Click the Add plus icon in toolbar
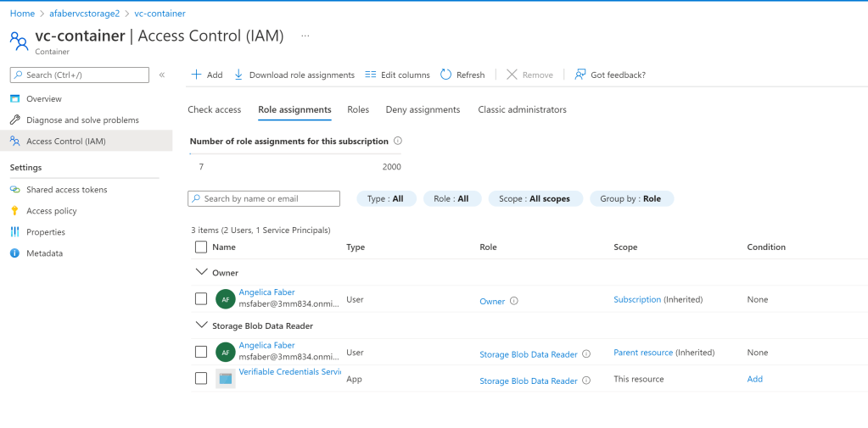Image resolution: width=868 pixels, height=428 pixels. [x=196, y=75]
